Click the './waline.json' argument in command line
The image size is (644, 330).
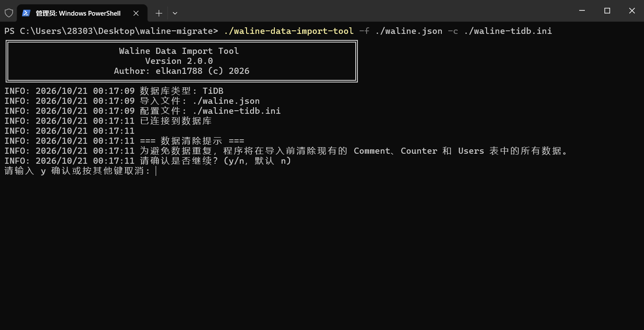pyautogui.click(x=409, y=31)
